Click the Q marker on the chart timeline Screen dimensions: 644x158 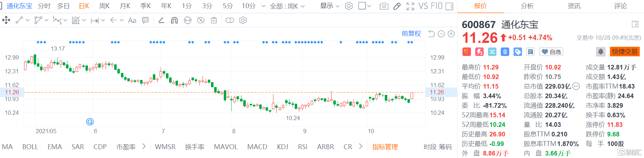coord(90,122)
